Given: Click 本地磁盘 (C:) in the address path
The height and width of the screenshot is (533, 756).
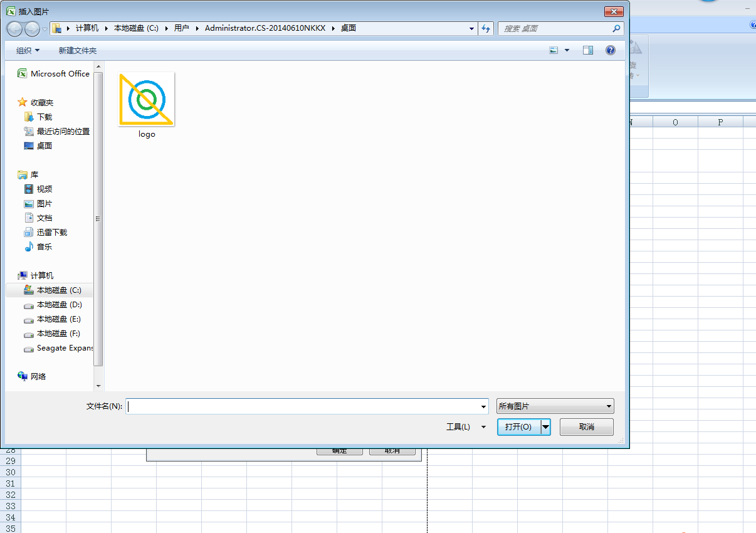Looking at the screenshot, I should point(136,28).
